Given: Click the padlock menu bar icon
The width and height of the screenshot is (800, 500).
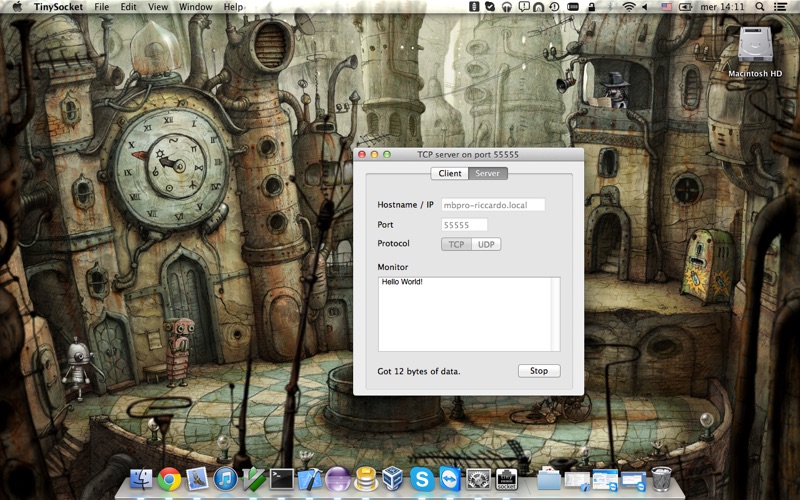Looking at the screenshot, I should [592, 7].
